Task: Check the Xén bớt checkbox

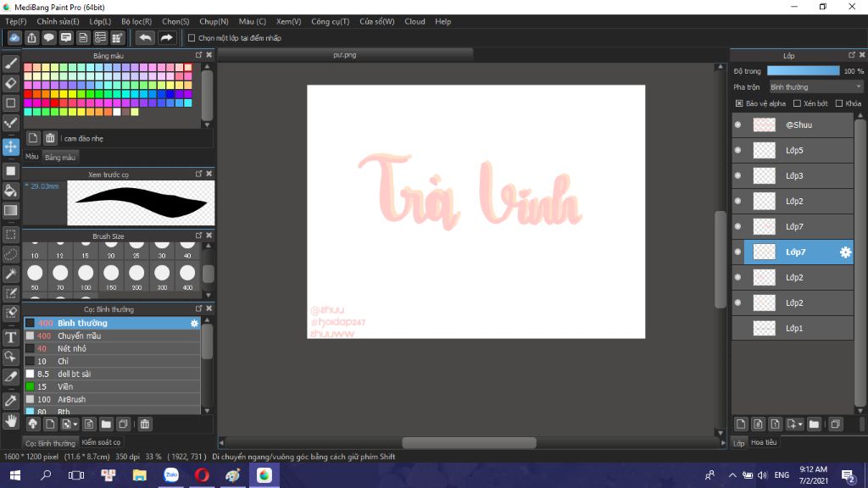Action: coord(797,103)
